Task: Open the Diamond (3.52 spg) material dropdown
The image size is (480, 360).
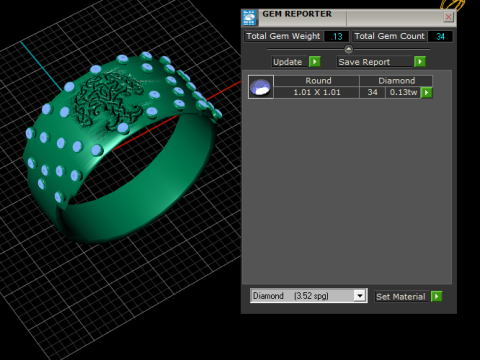Action: pos(359,296)
